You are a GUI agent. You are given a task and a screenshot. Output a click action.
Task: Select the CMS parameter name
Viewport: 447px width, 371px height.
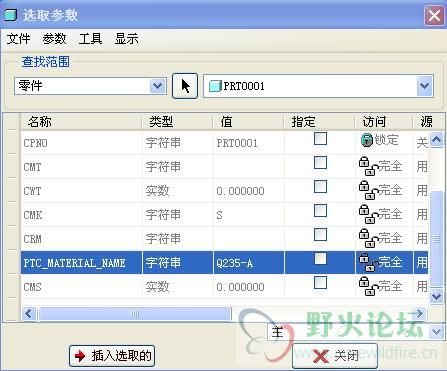(x=32, y=287)
